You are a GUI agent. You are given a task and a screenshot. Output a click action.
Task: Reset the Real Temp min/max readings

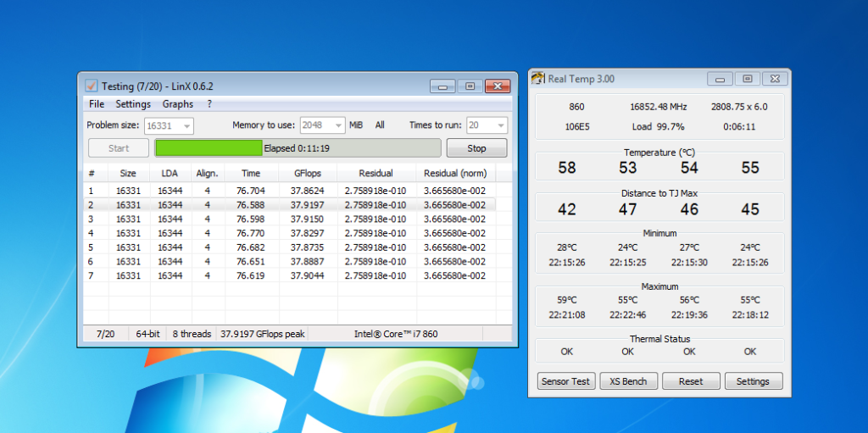tap(691, 381)
